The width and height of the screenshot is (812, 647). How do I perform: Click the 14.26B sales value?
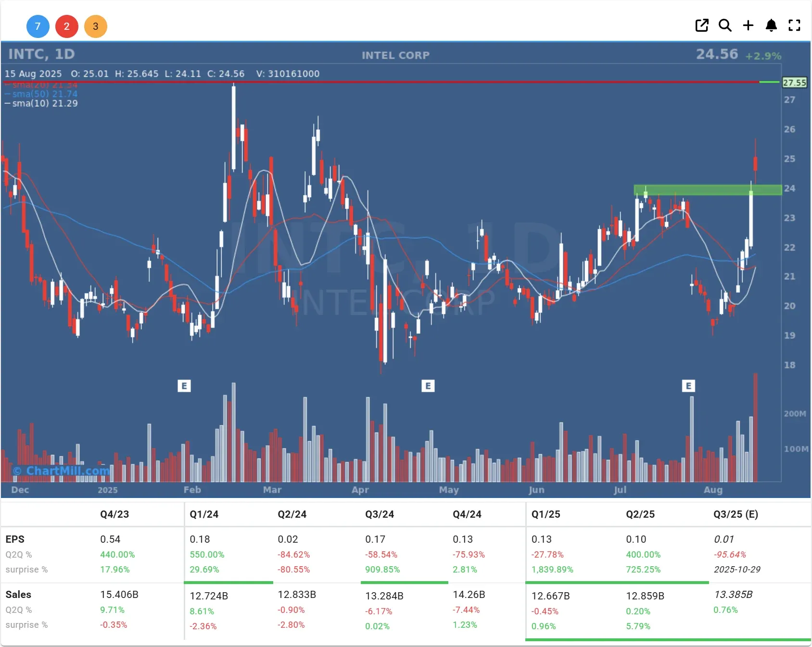(469, 594)
